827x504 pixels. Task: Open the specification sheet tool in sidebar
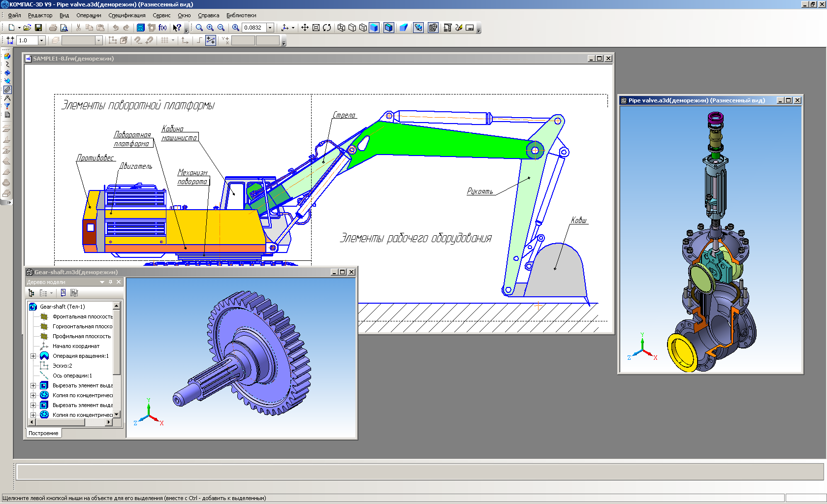(x=7, y=115)
